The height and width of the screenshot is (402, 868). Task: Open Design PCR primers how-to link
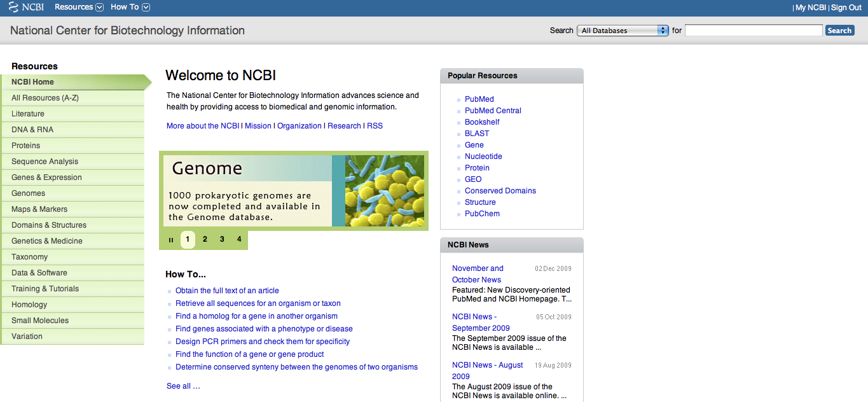(x=263, y=342)
